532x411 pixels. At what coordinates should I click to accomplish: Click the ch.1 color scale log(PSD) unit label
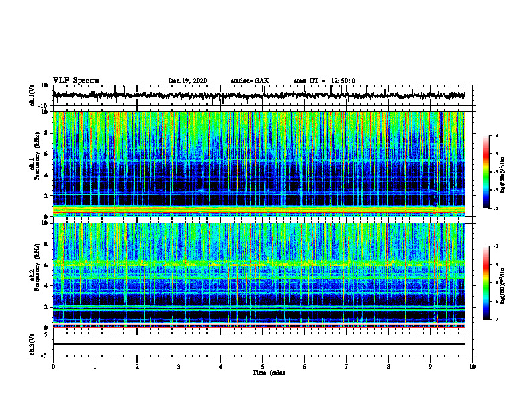coord(502,175)
